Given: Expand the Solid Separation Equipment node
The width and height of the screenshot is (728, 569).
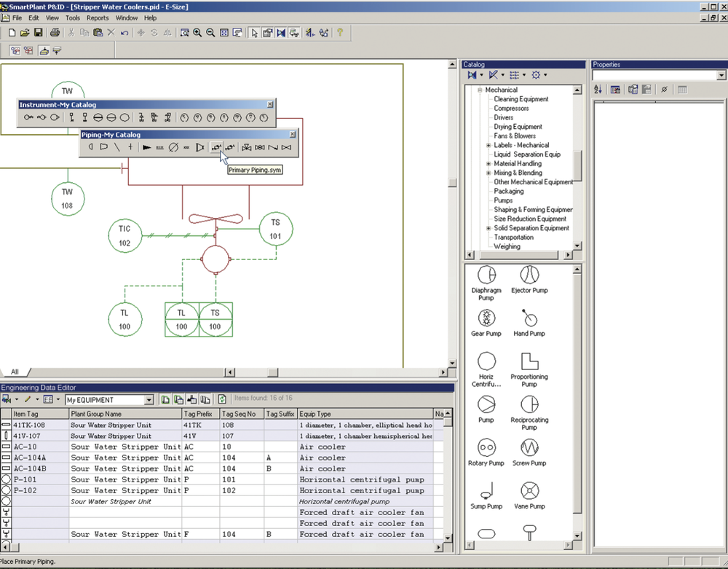Looking at the screenshot, I should (488, 228).
